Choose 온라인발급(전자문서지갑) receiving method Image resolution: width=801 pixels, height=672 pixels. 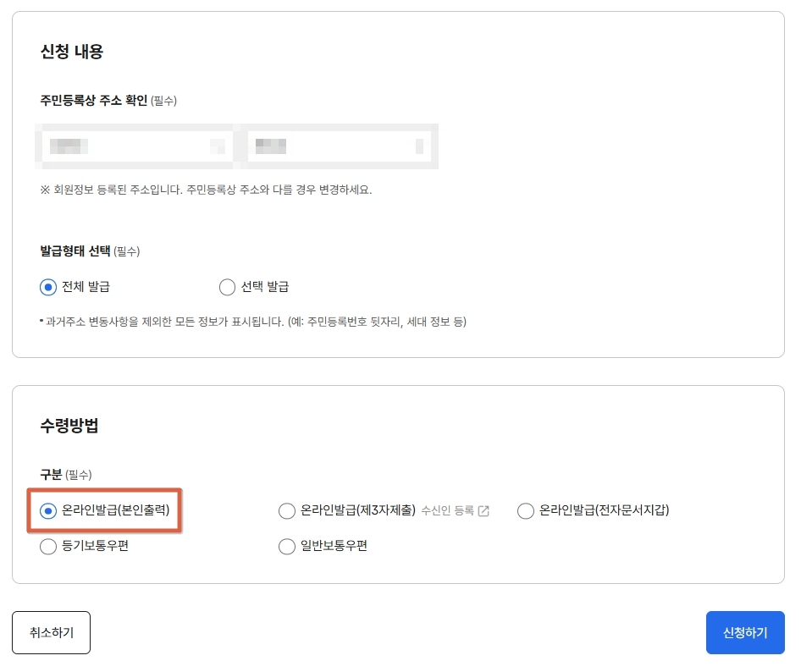(x=526, y=510)
